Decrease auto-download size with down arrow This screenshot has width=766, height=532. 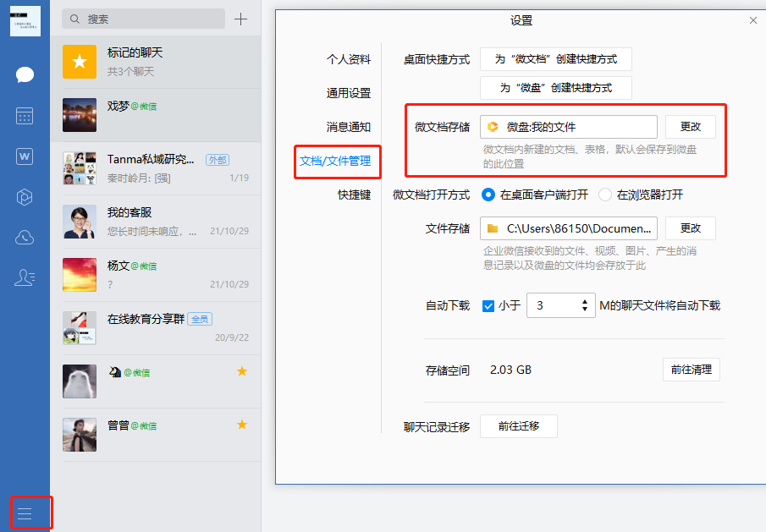584,310
